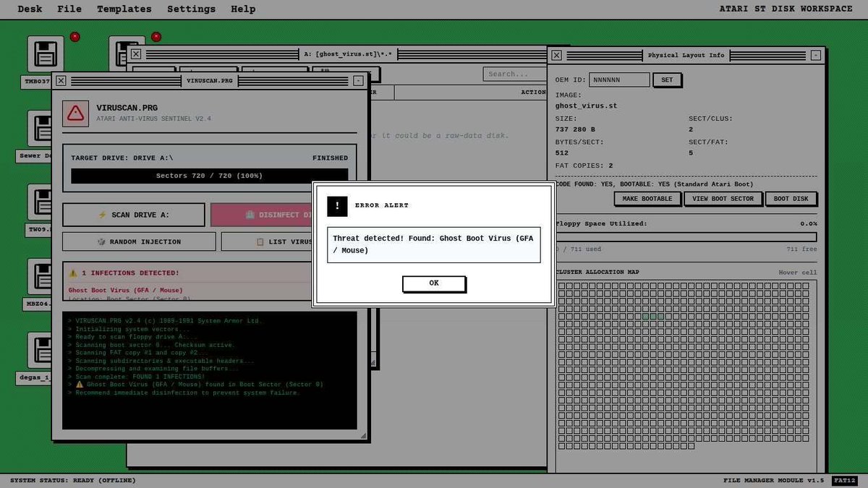Screen dimensions: 868x488
Task: Click the exclamation icon in Error Alert
Action: tap(337, 206)
